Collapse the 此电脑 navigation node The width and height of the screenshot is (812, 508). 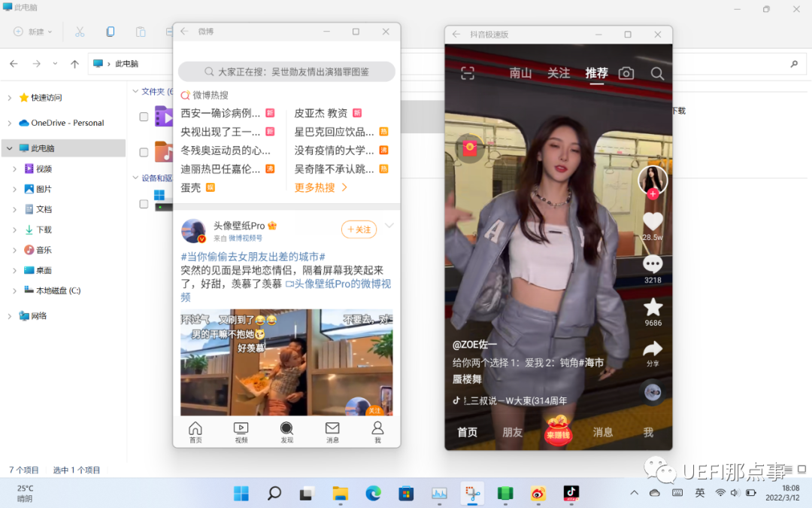[10, 149]
